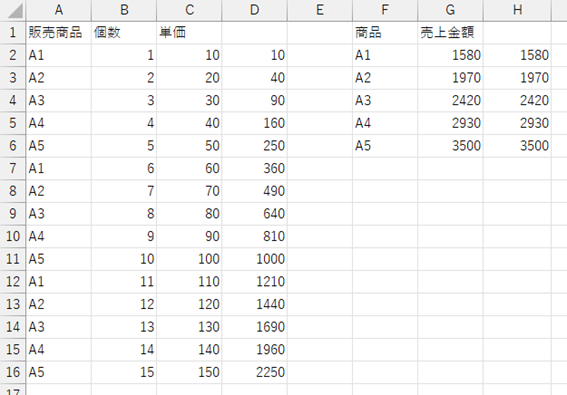Viewport: 567px width, 395px height.
Task: Select row 11 header
Action: 13,259
